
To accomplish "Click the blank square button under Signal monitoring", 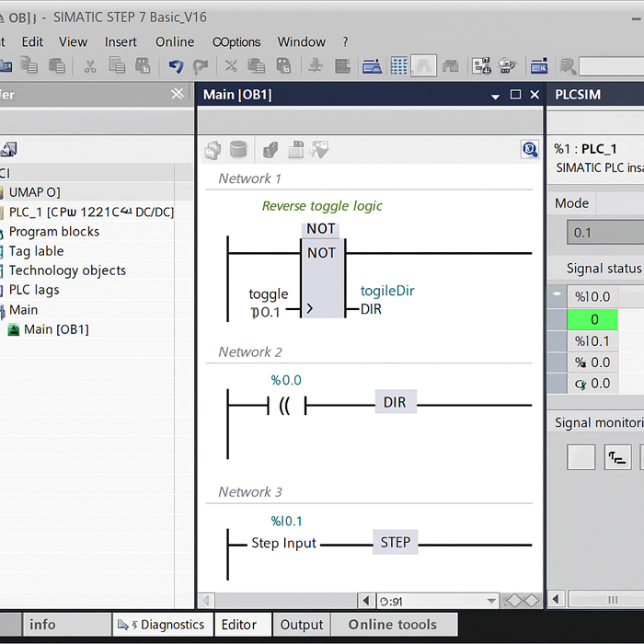I will tap(581, 457).
